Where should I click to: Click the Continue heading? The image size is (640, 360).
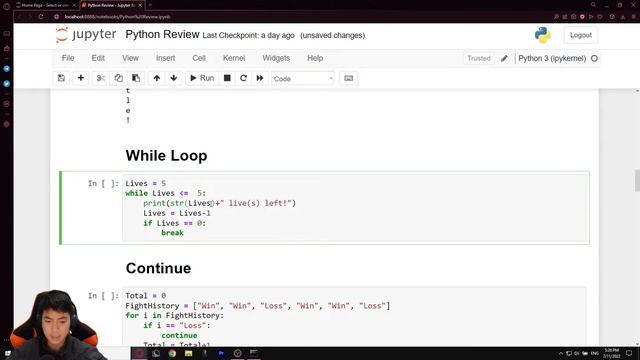(x=158, y=268)
